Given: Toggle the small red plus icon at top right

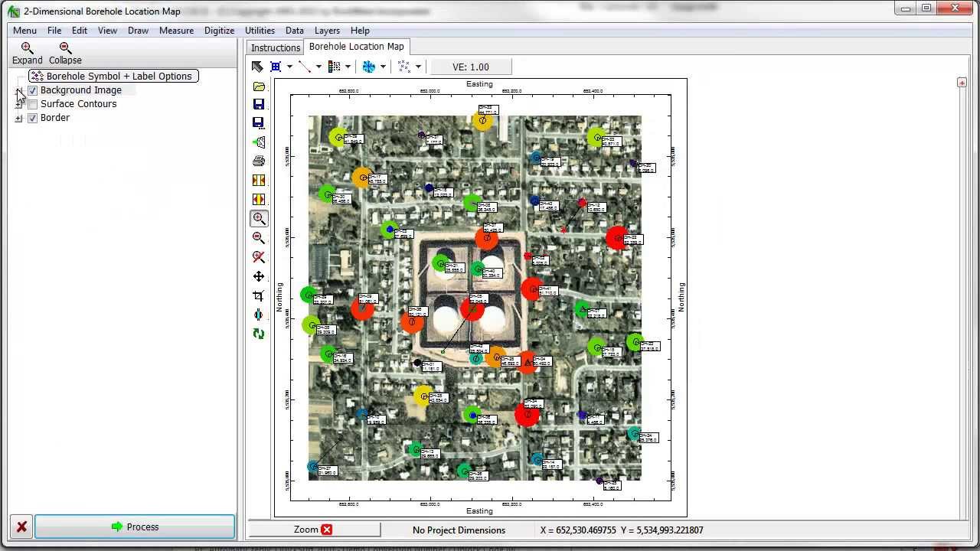Looking at the screenshot, I should 962,83.
